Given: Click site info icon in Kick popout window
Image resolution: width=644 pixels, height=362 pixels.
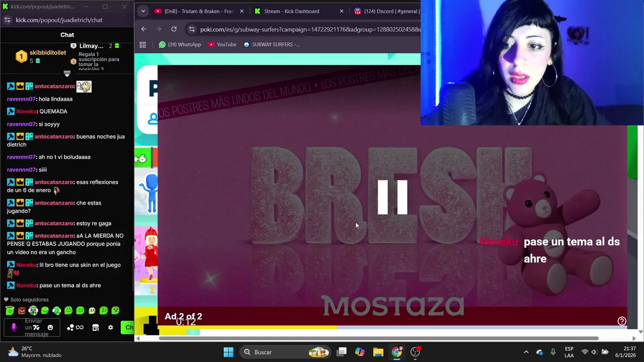Looking at the screenshot, I should coord(7,20).
